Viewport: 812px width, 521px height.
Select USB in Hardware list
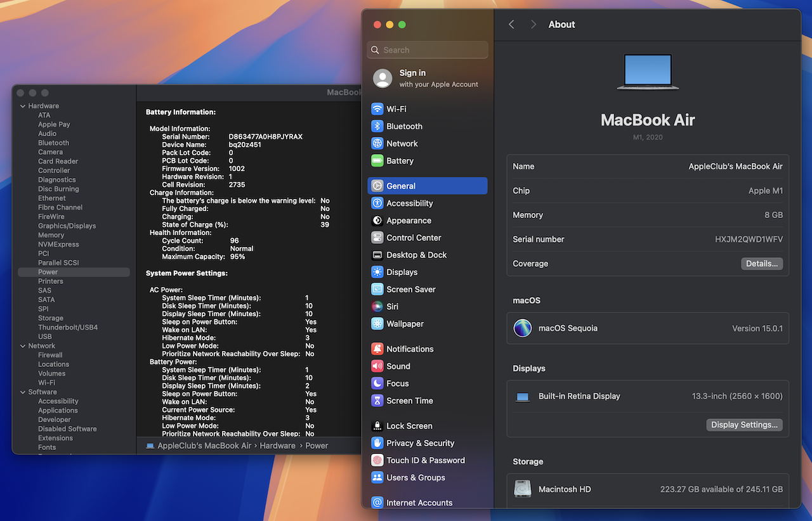(44, 337)
